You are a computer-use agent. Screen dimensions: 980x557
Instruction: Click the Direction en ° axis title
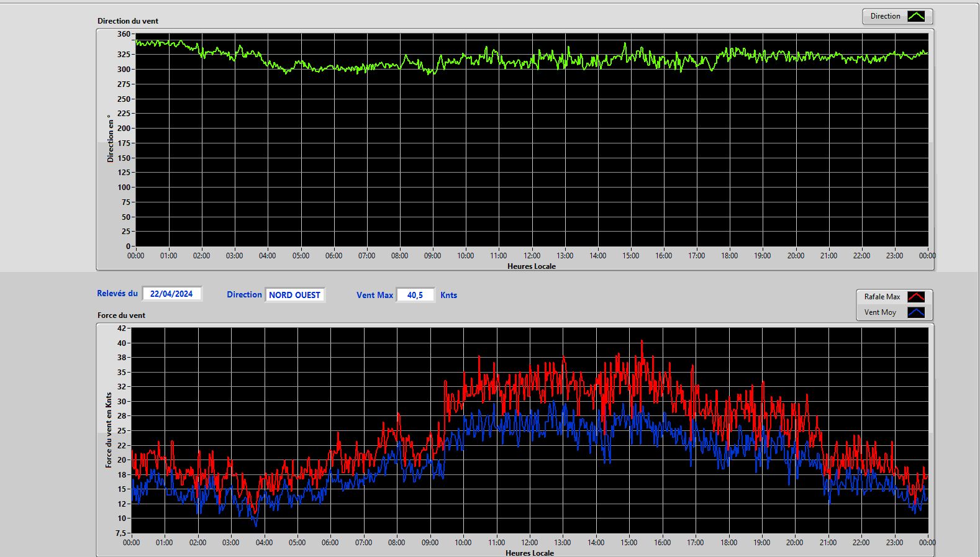[111, 138]
